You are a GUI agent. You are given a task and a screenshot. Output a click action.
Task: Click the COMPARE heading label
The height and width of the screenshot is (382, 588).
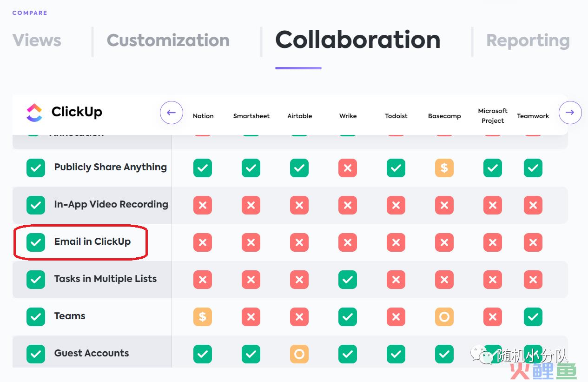[x=30, y=13]
